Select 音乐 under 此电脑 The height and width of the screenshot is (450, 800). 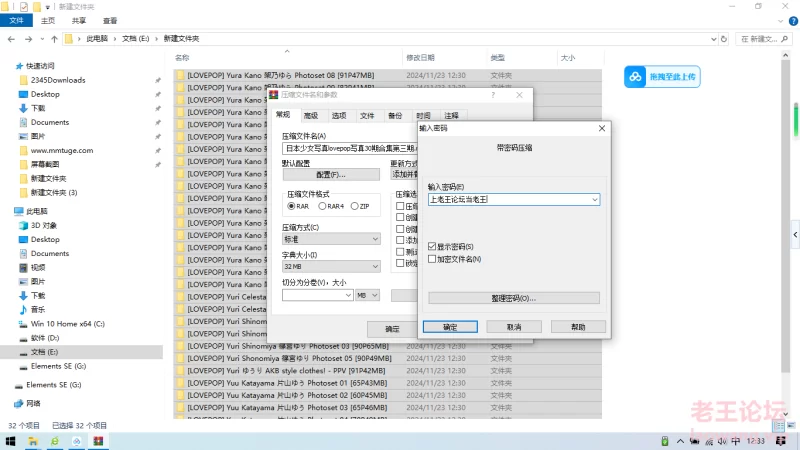tap(38, 310)
